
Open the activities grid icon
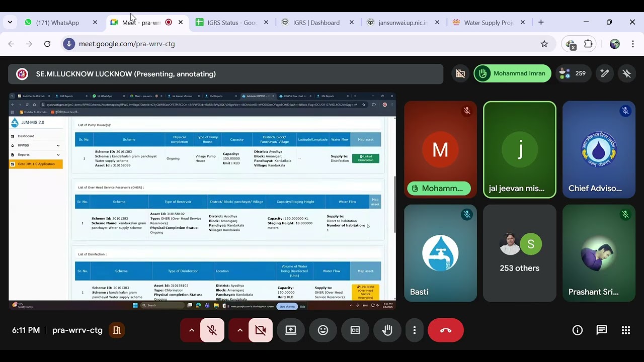pyautogui.click(x=626, y=330)
